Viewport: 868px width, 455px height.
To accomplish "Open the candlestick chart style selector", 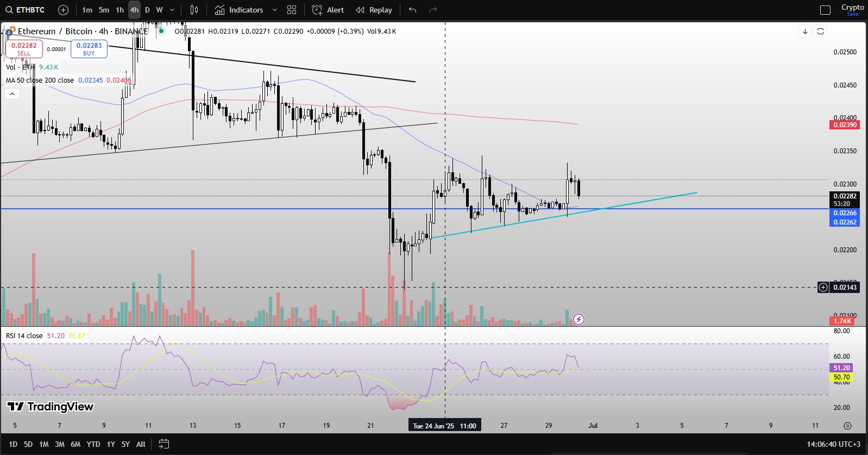I will pos(194,10).
